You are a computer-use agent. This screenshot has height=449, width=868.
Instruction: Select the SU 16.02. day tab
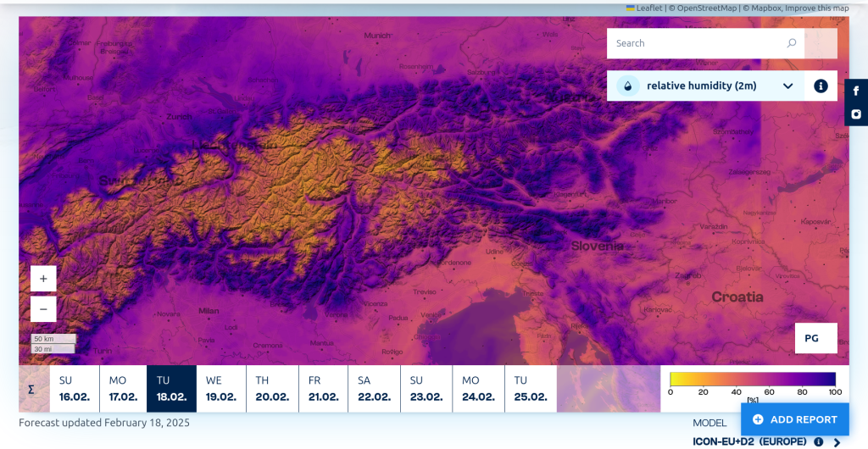[x=75, y=389]
